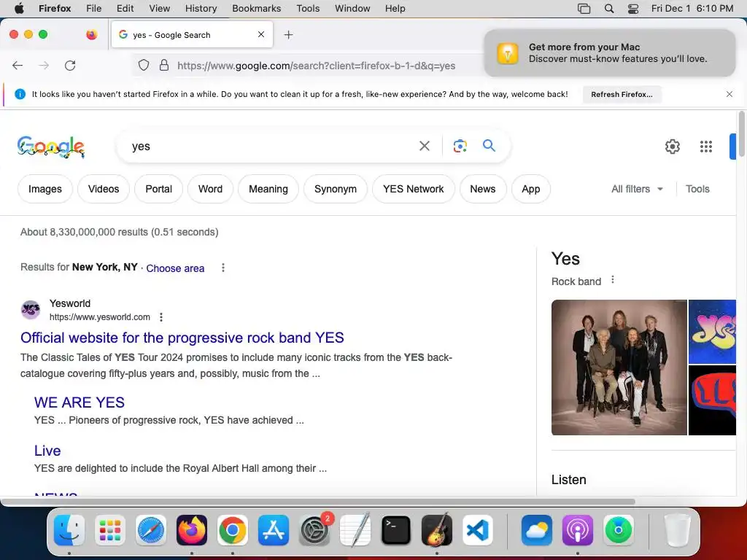Open more options beside Rock band
The image size is (747, 560).
pyautogui.click(x=613, y=280)
